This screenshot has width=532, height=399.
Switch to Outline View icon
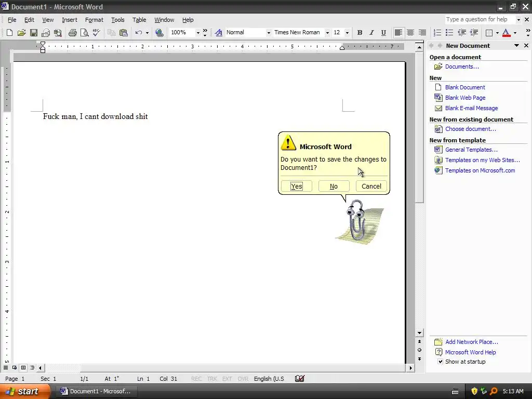[x=32, y=367]
